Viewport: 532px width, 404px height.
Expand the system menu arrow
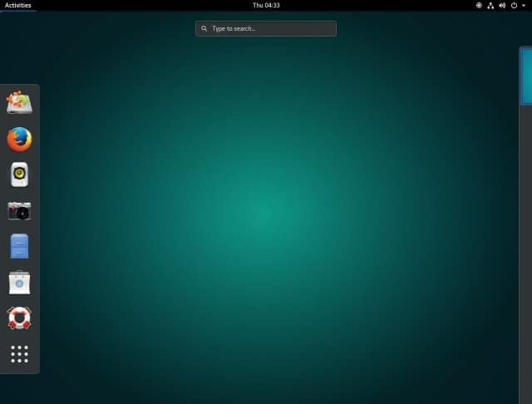pos(524,6)
